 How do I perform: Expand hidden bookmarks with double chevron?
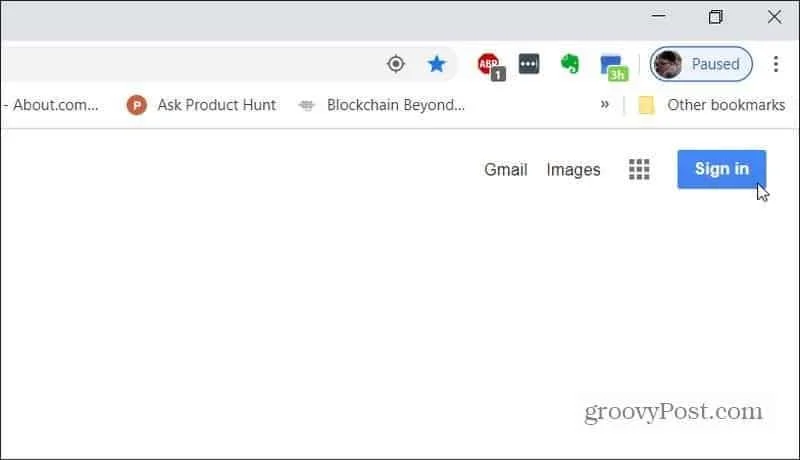pos(605,105)
